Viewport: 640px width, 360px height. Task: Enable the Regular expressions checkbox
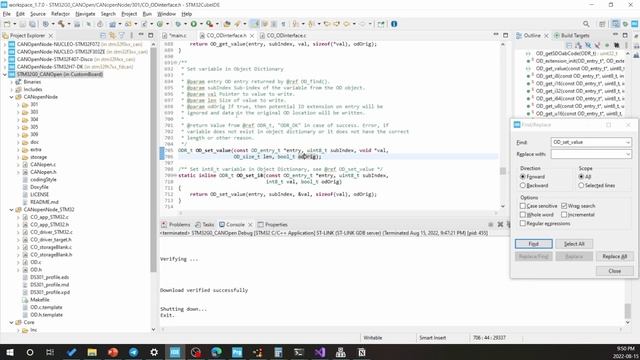coord(523,224)
